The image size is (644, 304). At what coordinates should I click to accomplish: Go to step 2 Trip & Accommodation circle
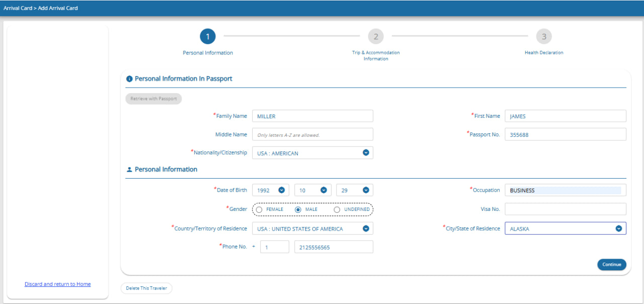(376, 36)
